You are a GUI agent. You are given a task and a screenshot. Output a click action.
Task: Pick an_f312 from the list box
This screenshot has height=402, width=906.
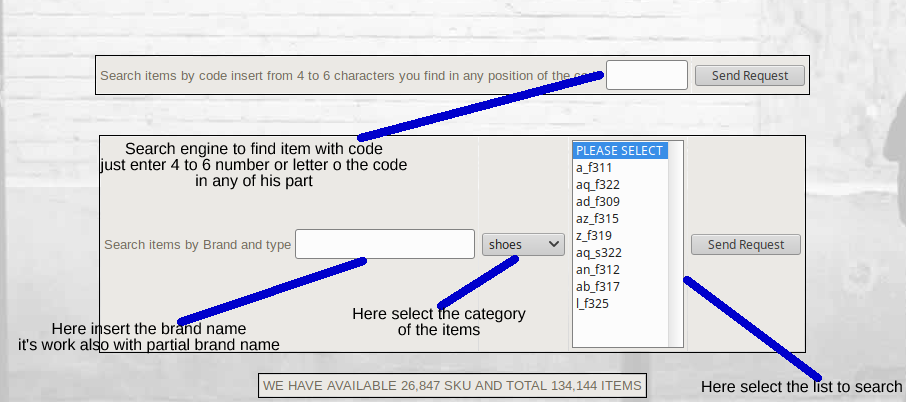[x=598, y=269]
